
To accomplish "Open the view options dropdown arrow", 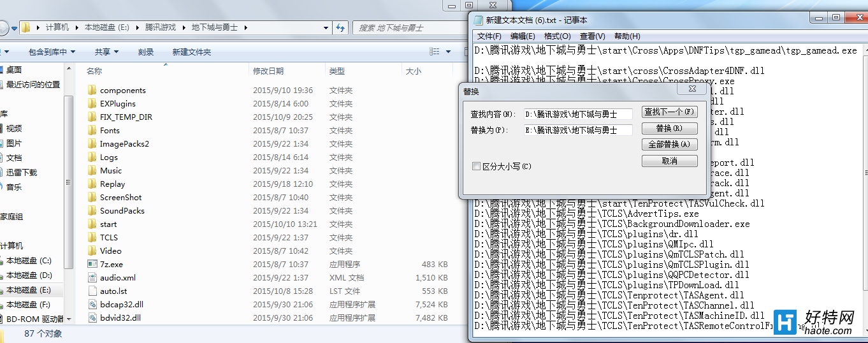I will click(448, 52).
